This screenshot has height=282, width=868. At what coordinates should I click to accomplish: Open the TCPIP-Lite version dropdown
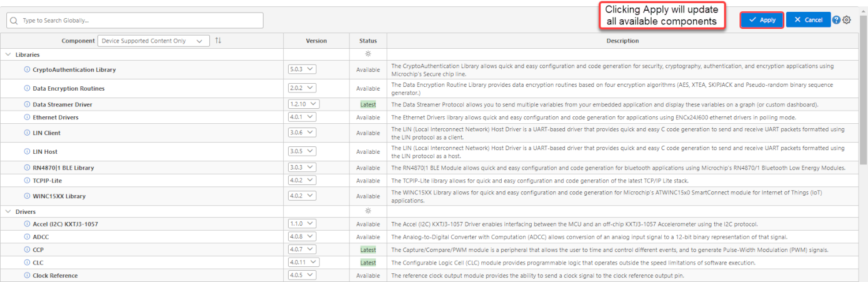click(x=302, y=181)
